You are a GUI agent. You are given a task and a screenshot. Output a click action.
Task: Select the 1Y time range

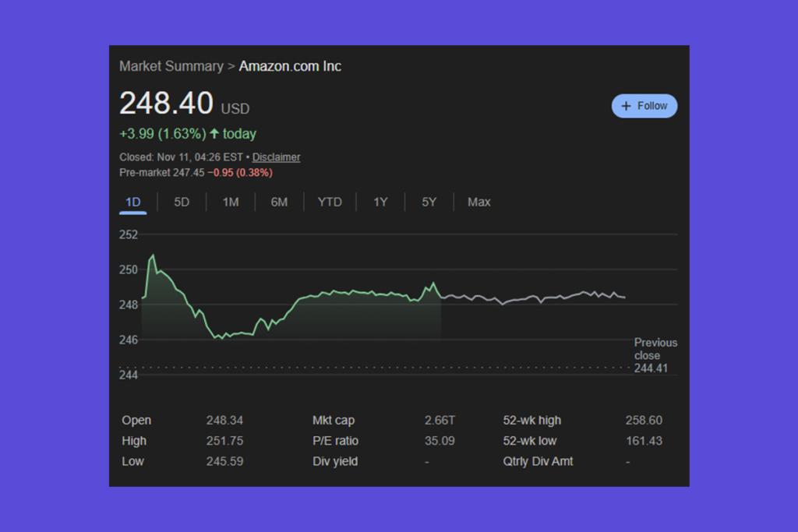(380, 202)
